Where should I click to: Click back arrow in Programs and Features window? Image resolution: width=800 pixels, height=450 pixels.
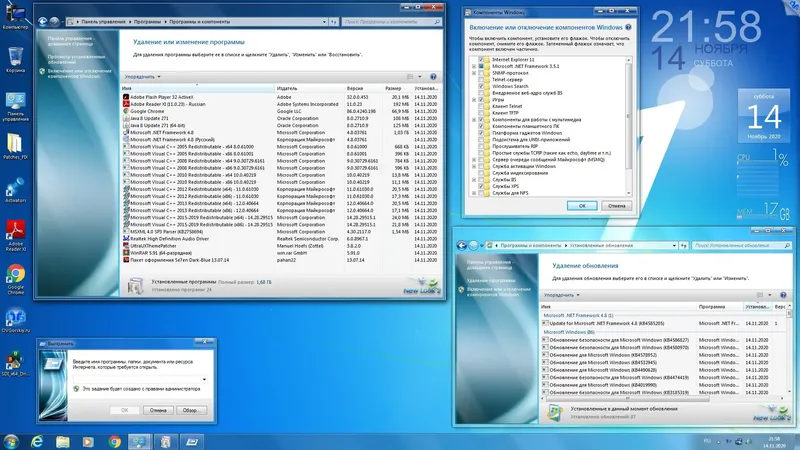tap(43, 21)
